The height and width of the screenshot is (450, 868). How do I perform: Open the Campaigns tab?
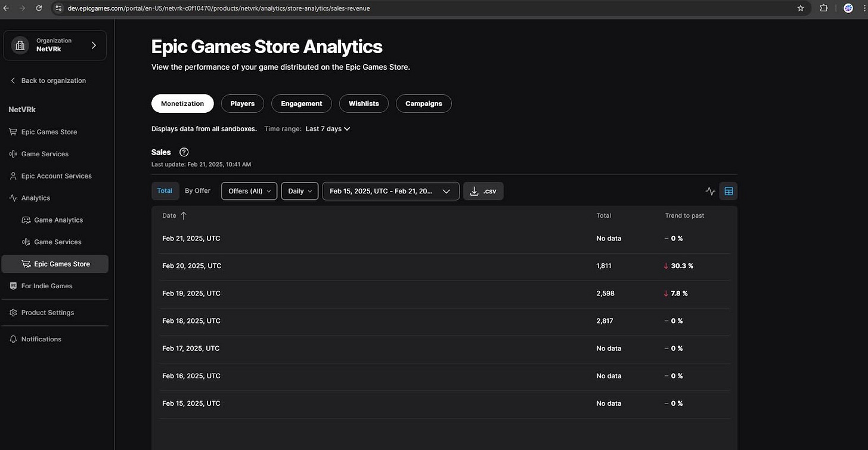pyautogui.click(x=424, y=103)
